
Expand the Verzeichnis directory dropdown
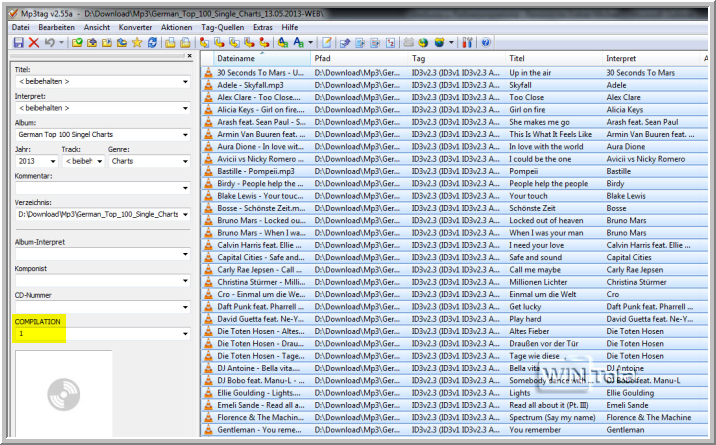(185, 214)
